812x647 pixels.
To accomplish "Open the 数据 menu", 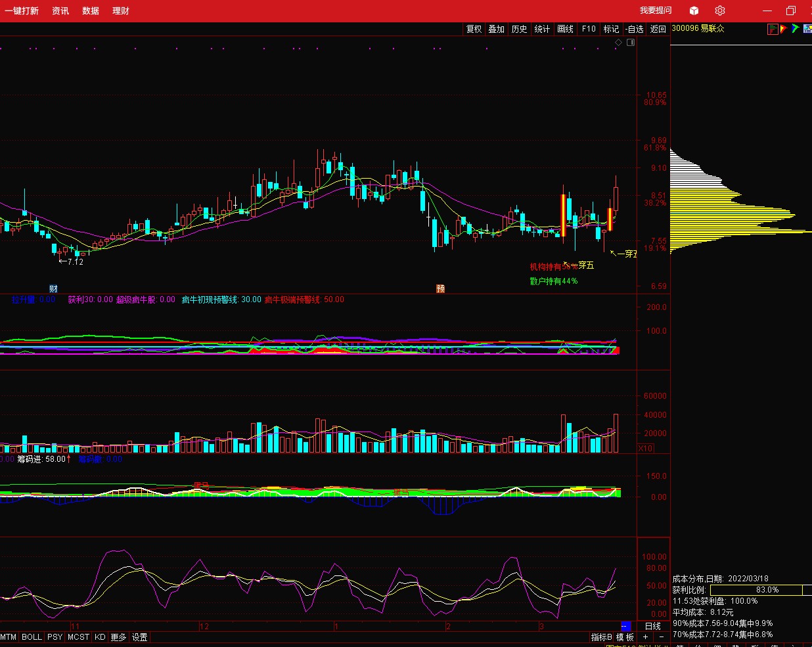I will point(91,11).
